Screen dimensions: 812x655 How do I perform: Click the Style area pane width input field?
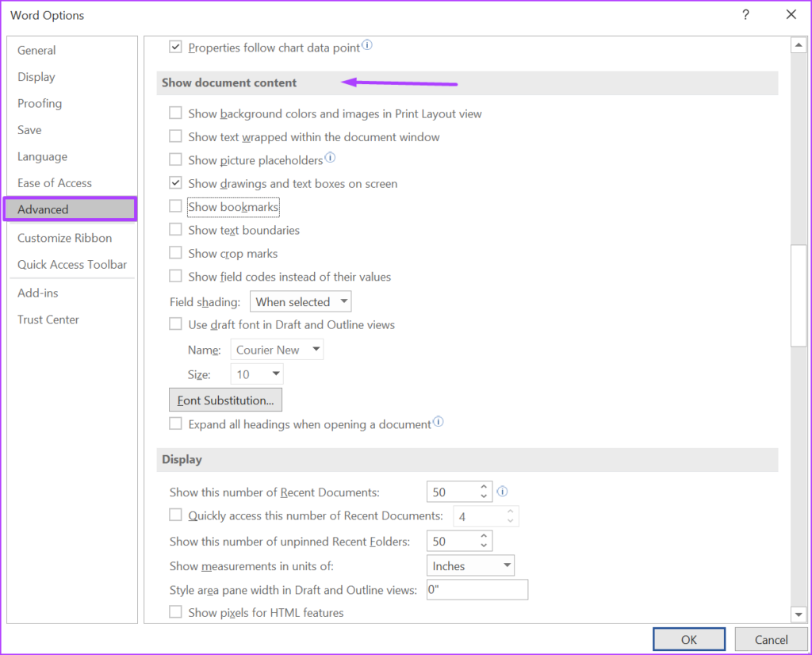click(x=477, y=589)
